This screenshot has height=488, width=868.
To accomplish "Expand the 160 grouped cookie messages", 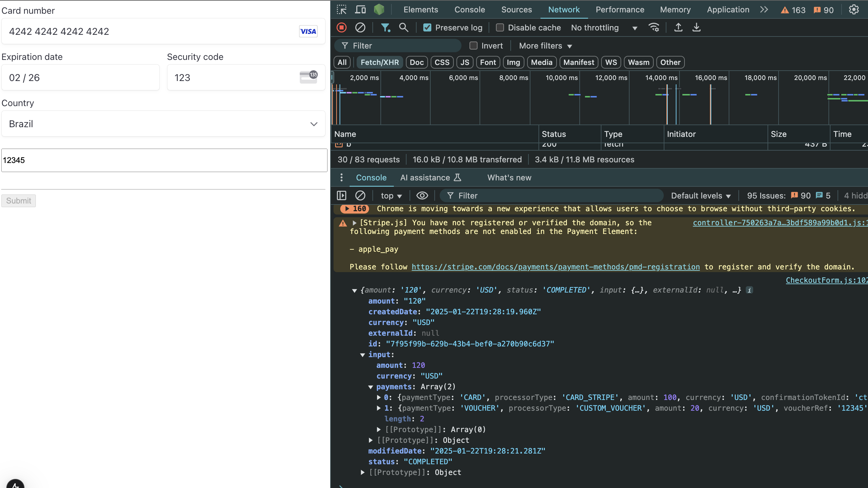I will pos(355,209).
